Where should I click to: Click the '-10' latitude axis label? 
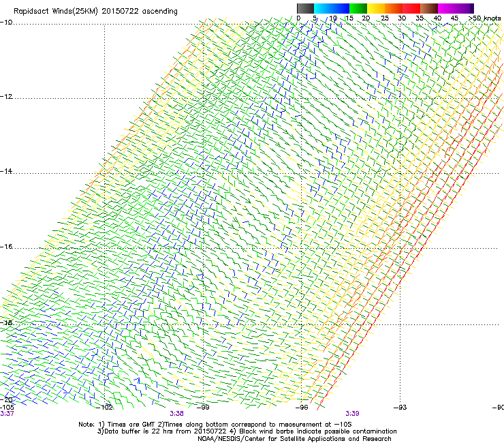point(6,22)
